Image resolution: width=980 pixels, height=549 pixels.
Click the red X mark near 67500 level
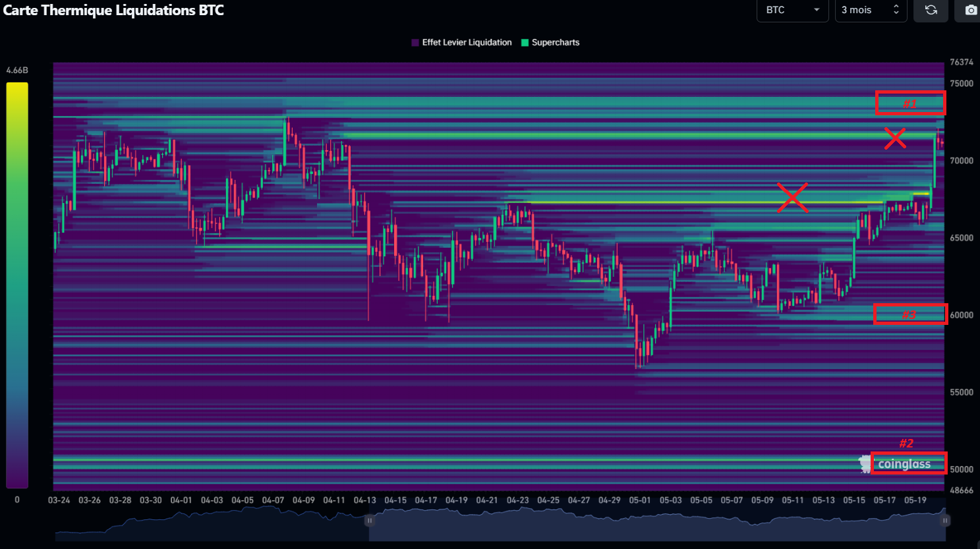(x=793, y=198)
